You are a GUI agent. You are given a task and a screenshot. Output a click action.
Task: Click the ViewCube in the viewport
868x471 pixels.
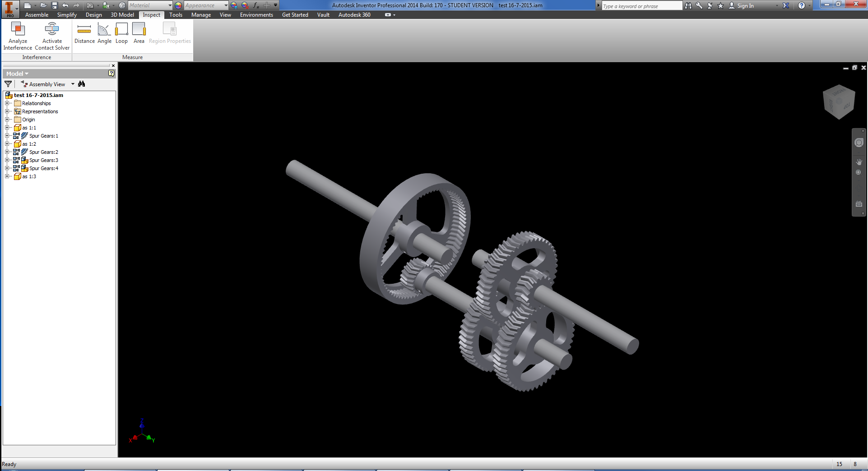click(839, 102)
